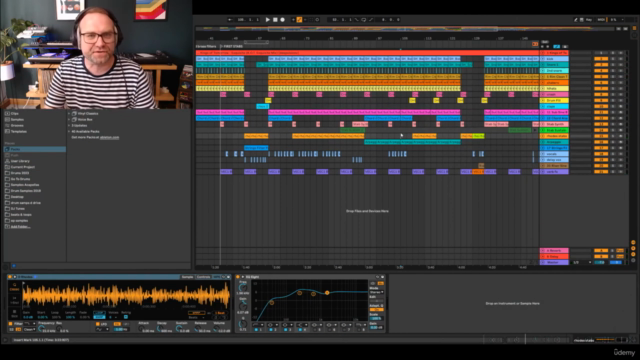Viewport: 640px width, 360px height.
Task: Open the DJ Tunes folder
Action: pos(18,209)
